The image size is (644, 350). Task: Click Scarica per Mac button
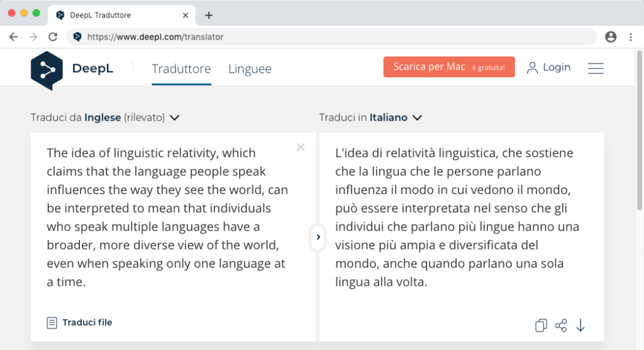click(449, 67)
